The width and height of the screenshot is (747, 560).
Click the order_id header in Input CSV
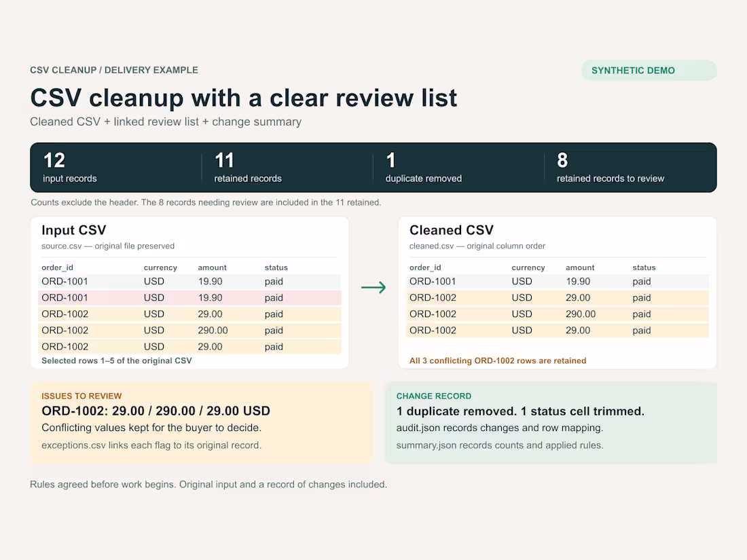tap(57, 267)
